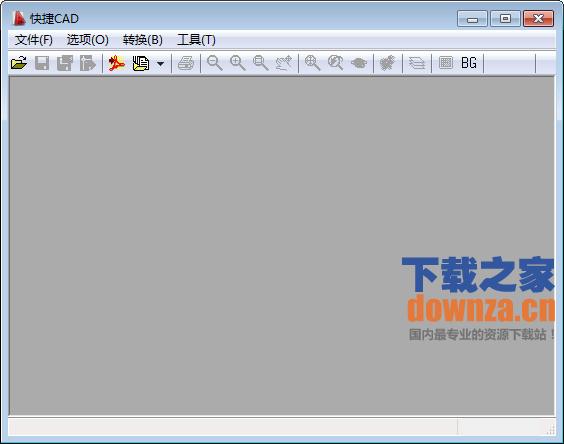Viewport: 564px width, 444px height.
Task: Expand the dropdown arrow beside batch icon
Action: coord(160,64)
